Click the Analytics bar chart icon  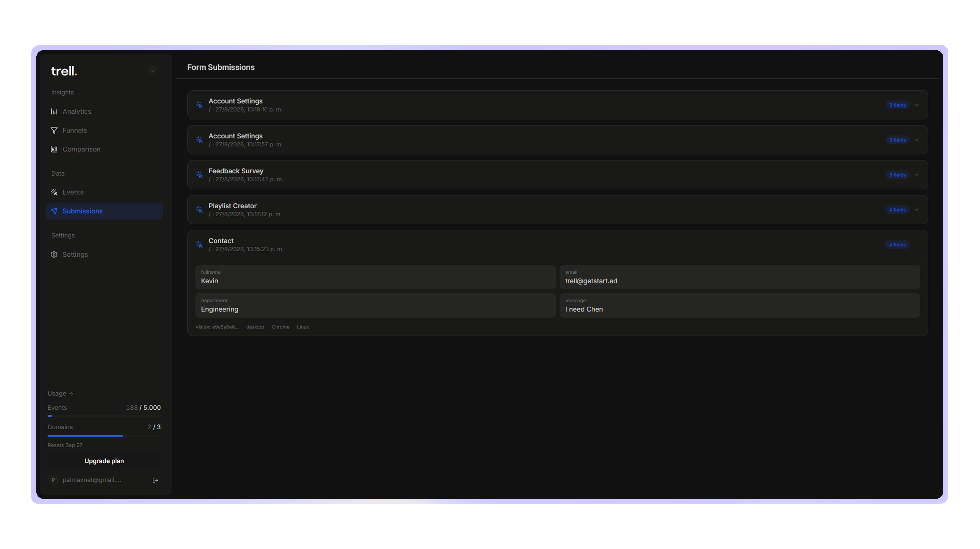(x=54, y=111)
